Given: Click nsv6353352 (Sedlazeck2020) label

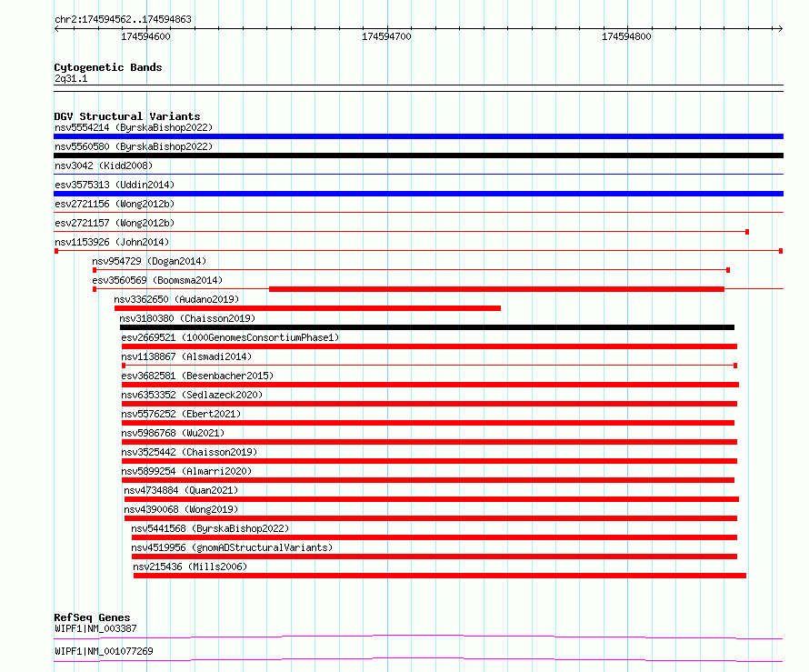Looking at the screenshot, I should (x=192, y=395).
